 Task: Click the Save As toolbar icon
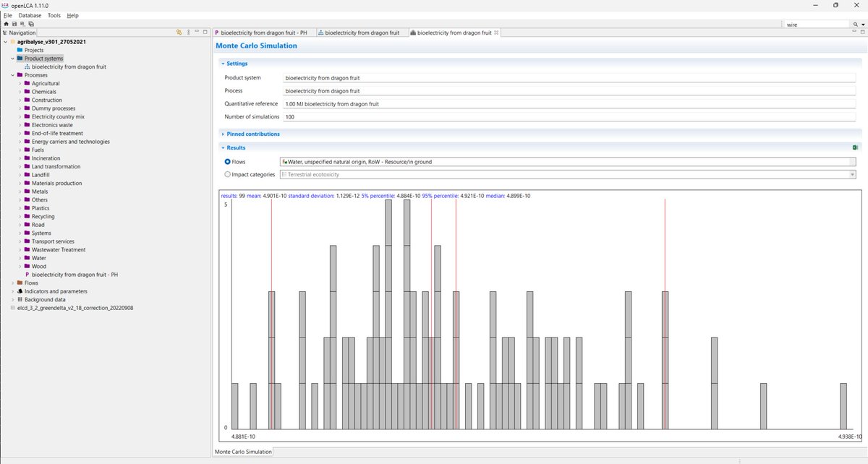pyautogui.click(x=22, y=24)
